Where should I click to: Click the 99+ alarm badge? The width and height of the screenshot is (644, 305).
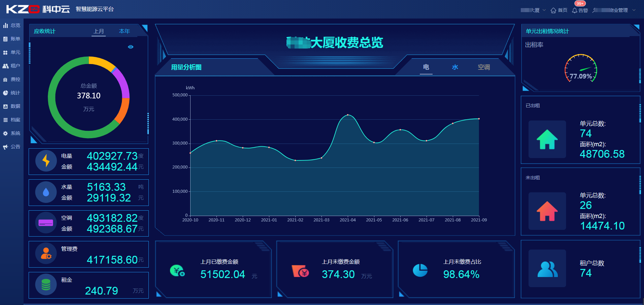point(580,3)
